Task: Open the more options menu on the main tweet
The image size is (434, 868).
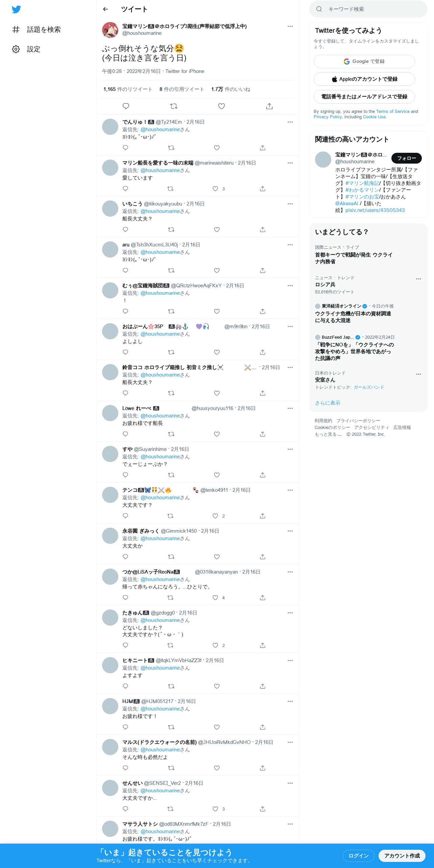Action: (x=290, y=26)
